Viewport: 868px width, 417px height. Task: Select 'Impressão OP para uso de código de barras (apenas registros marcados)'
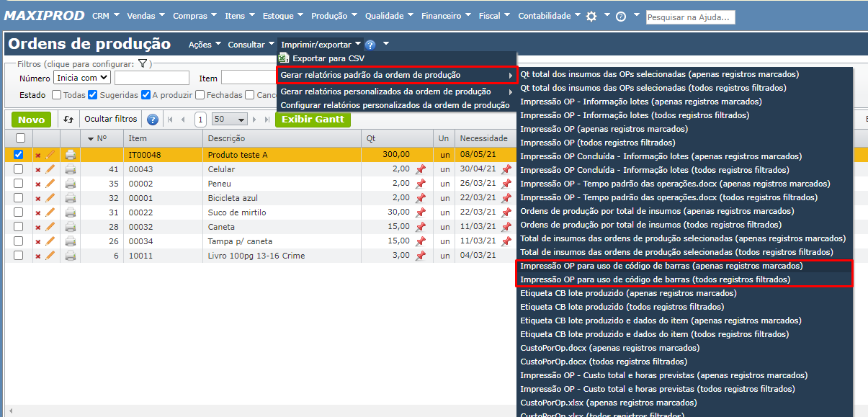click(x=661, y=266)
